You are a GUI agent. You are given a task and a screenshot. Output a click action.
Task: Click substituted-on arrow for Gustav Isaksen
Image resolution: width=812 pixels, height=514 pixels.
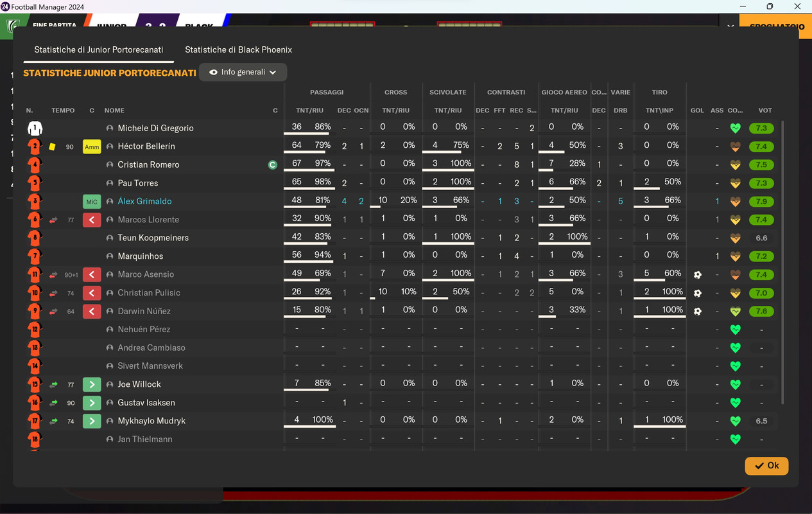tap(92, 403)
